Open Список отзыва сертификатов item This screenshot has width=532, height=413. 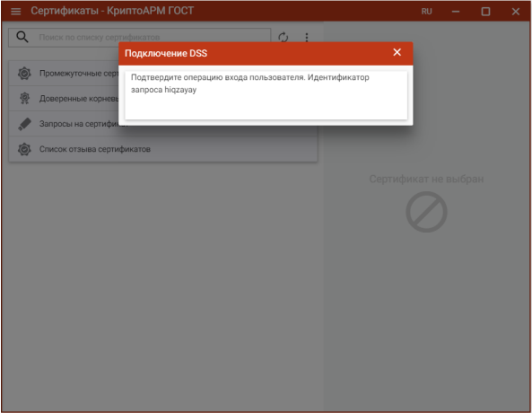(x=163, y=149)
